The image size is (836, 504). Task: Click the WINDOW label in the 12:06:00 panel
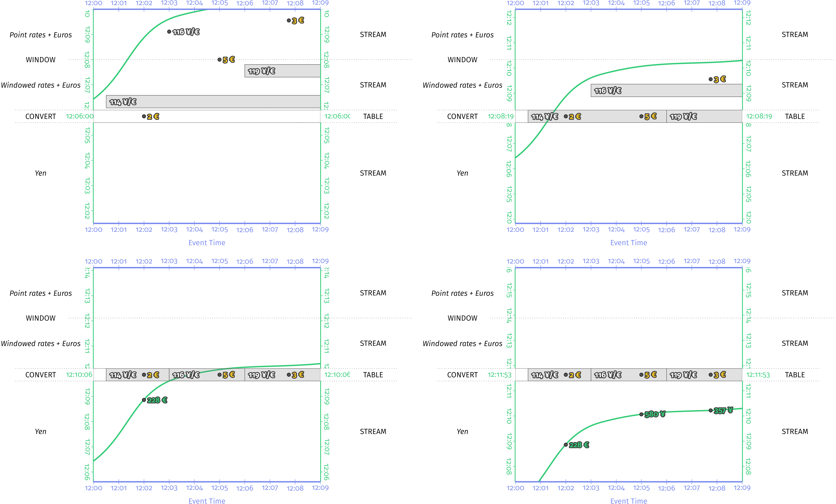[41, 60]
